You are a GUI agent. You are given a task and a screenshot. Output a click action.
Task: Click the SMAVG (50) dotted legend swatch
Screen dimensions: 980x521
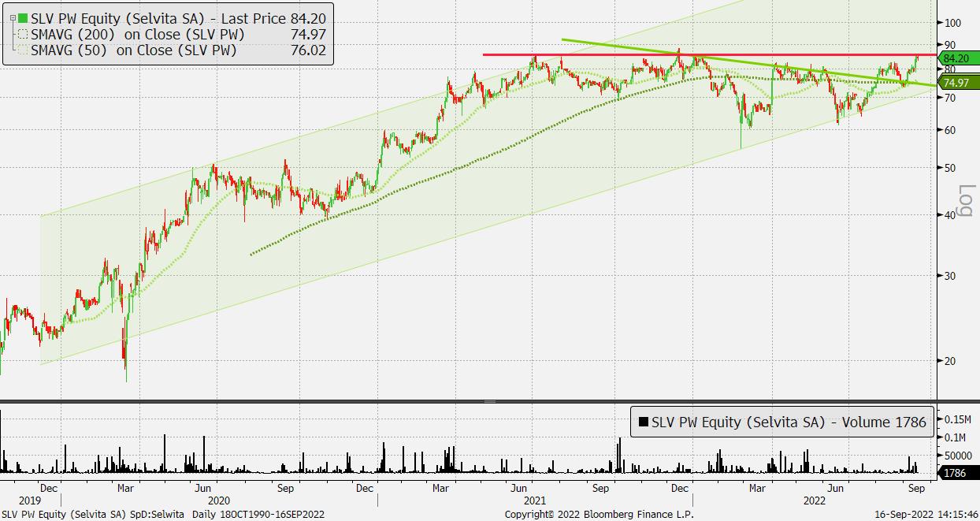[22, 50]
